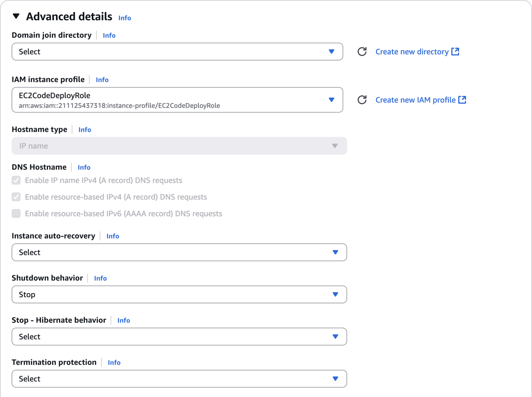The width and height of the screenshot is (532, 397).
Task: Enable resource-based IPv6 (AAAA record) DNS requests
Action: [16, 213]
